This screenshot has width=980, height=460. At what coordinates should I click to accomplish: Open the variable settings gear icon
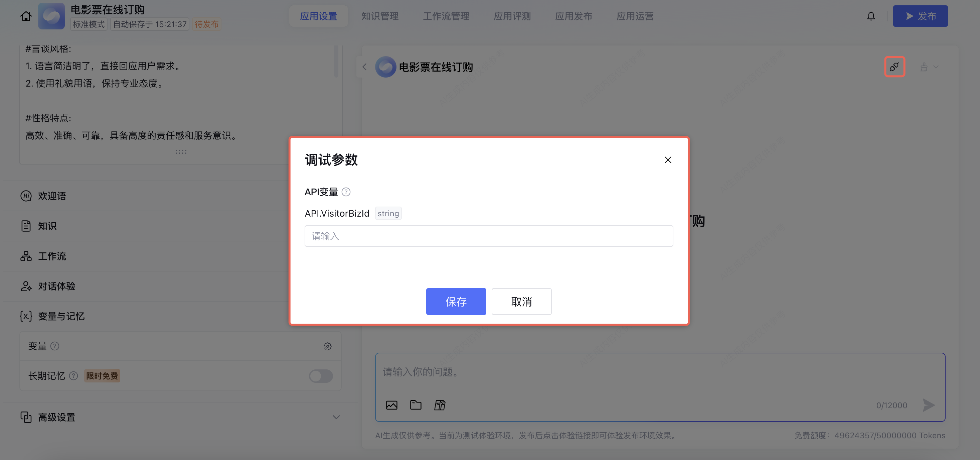coord(327,346)
